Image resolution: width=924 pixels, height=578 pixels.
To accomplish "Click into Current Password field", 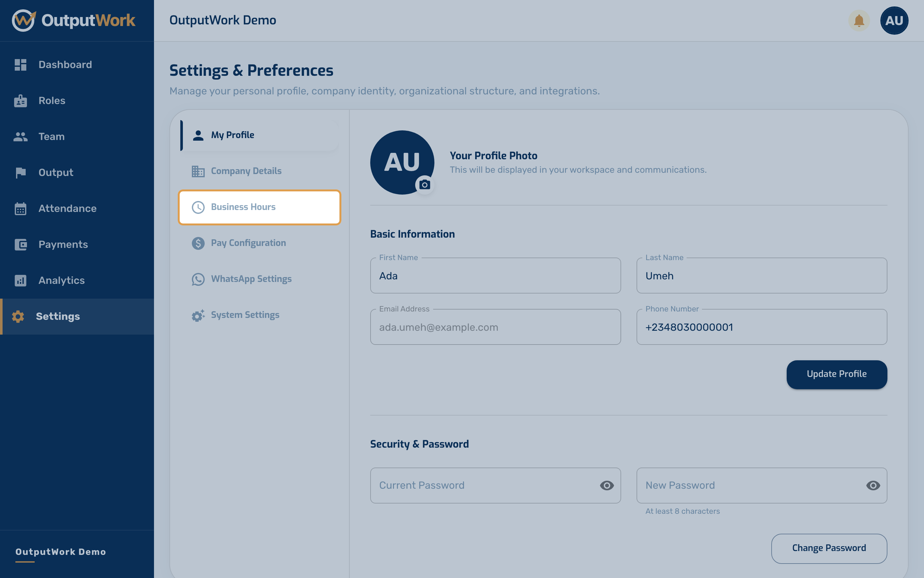I will (x=495, y=486).
